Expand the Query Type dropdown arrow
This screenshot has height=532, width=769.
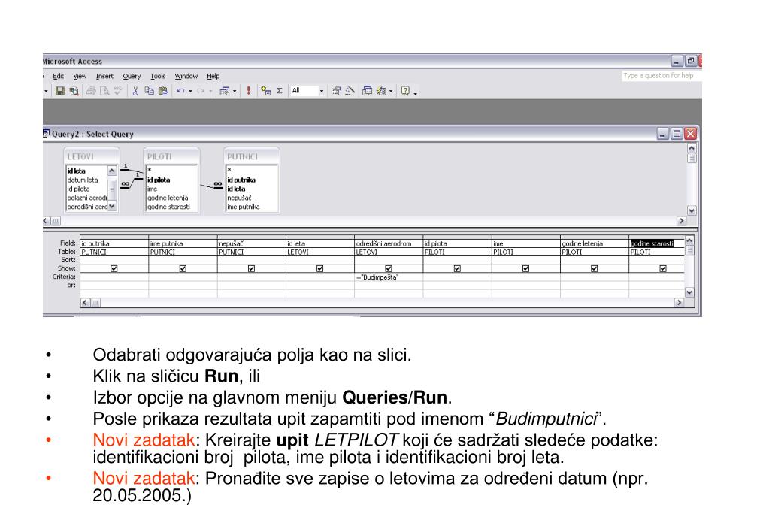coord(235,91)
